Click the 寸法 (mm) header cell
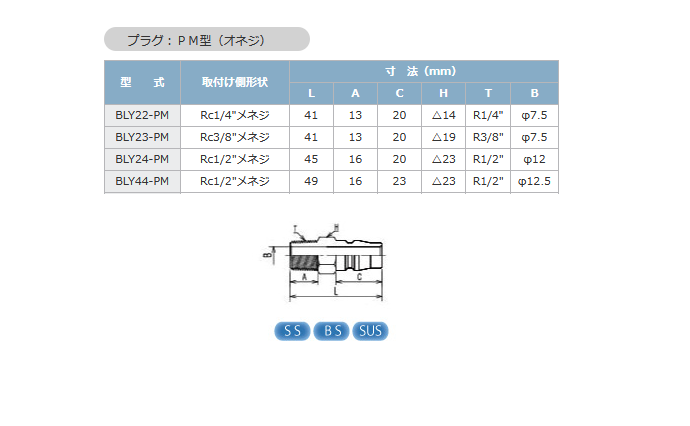 423,72
